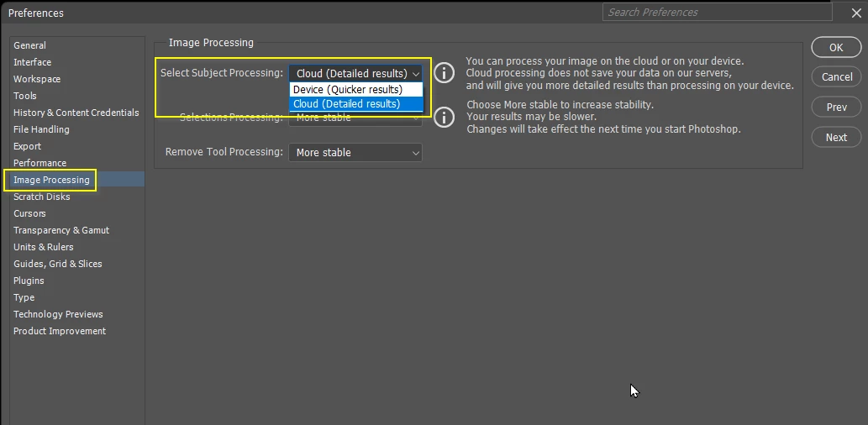This screenshot has height=425, width=868.
Task: Open Product Improvement preferences
Action: [60, 331]
